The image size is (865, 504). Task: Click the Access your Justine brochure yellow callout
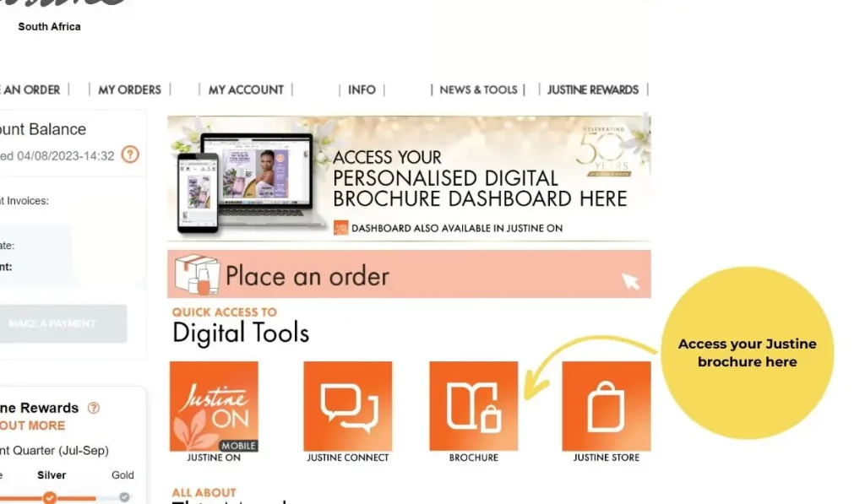[x=747, y=353]
